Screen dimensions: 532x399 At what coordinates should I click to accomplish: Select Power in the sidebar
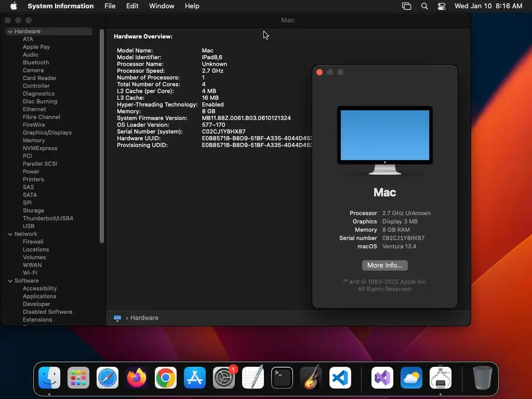click(31, 171)
